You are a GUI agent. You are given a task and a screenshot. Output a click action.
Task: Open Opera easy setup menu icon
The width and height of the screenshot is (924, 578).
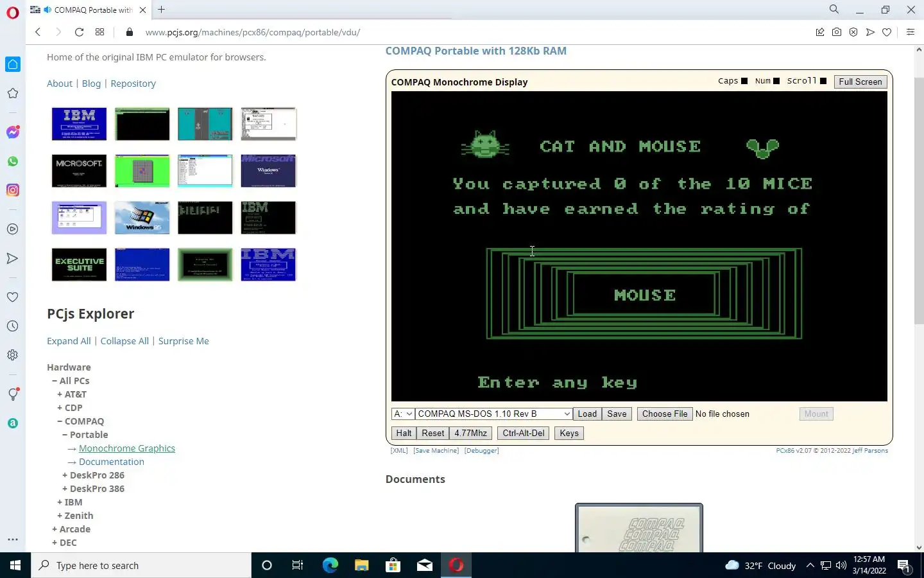(910, 32)
